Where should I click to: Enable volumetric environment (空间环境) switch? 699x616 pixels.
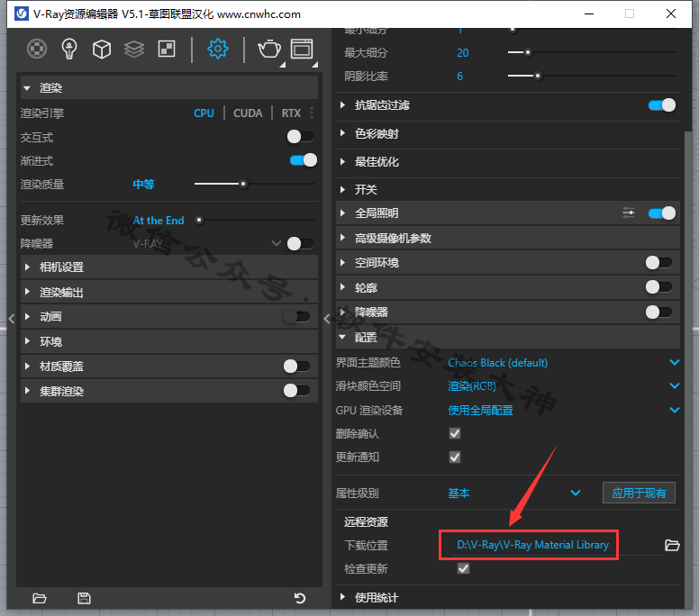[x=658, y=263]
